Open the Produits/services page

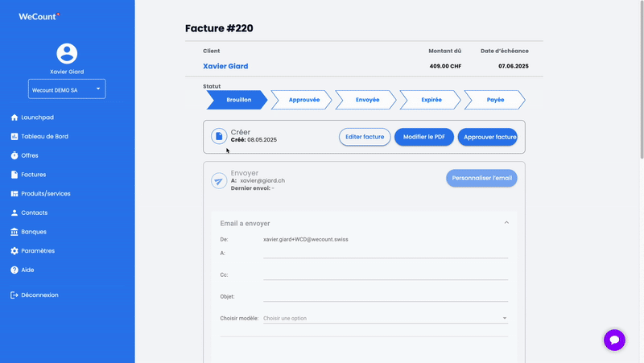[46, 193]
